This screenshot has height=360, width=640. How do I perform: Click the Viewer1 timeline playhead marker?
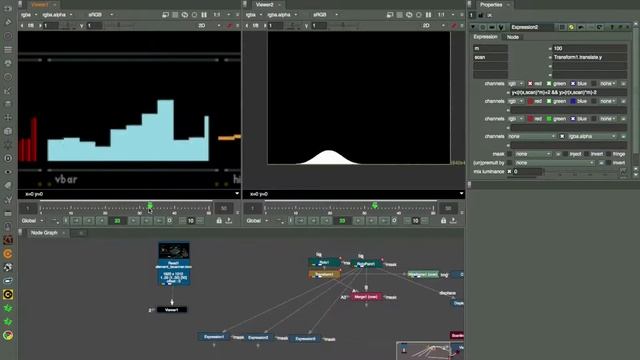(150, 204)
